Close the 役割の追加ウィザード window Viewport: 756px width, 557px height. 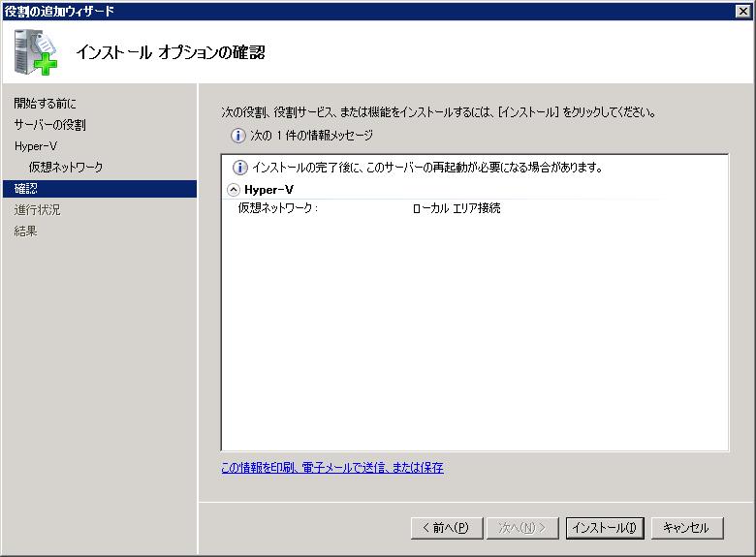click(x=743, y=12)
